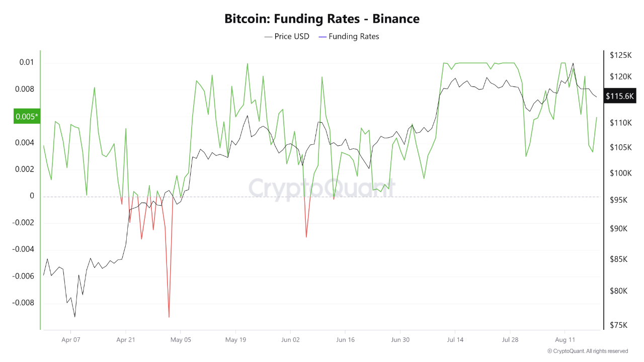Click the Bitcoin: Funding Rates - Binance title
Image resolution: width=644 pixels, height=362 pixels.
click(322, 19)
